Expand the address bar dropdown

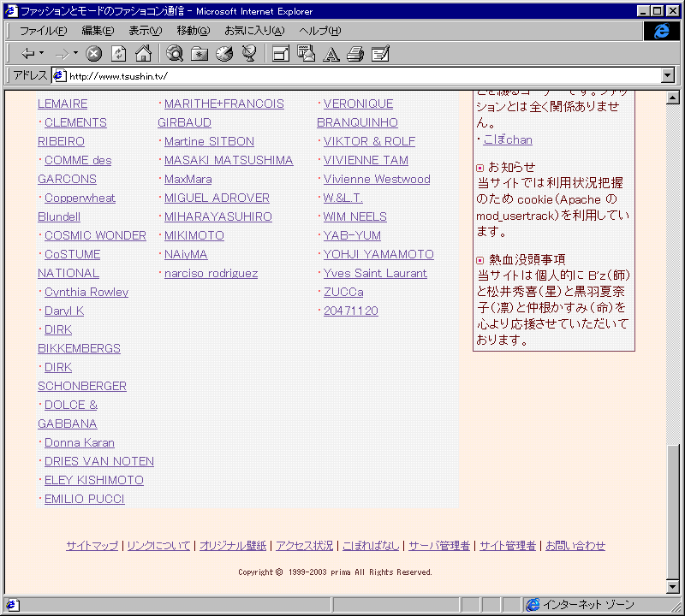pyautogui.click(x=667, y=75)
